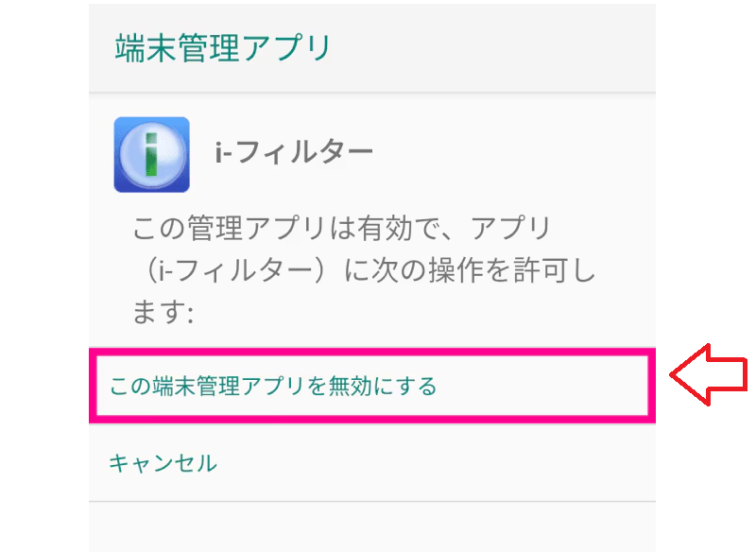Click the ます: text line
This screenshot has height=552, width=756.
point(163,313)
